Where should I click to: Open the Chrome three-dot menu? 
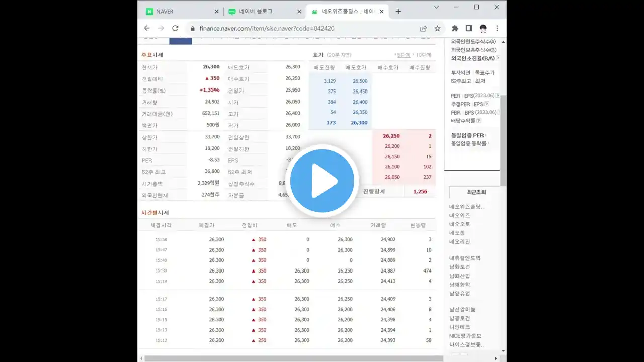pyautogui.click(x=497, y=28)
